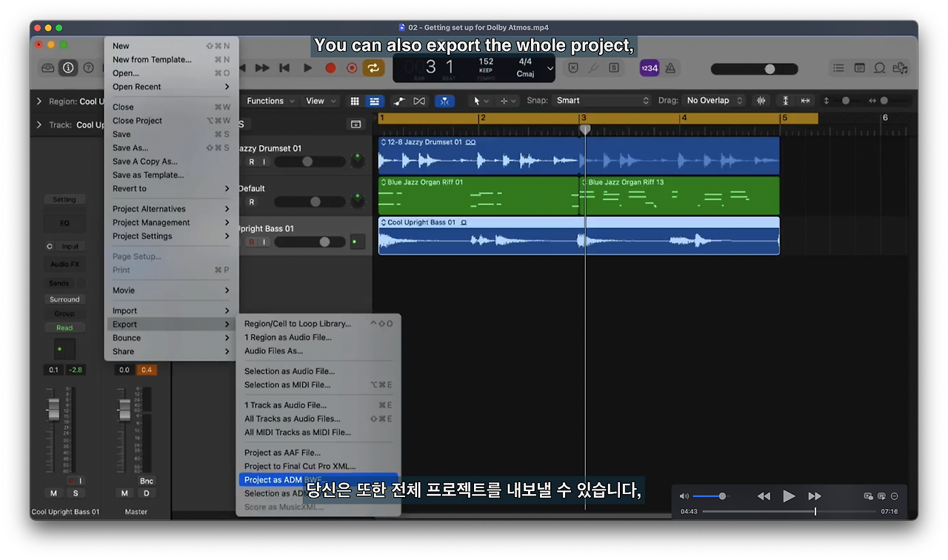Viewport: 948px width, 560px height.
Task: Click the Bnc bounce button on Master
Action: [147, 481]
